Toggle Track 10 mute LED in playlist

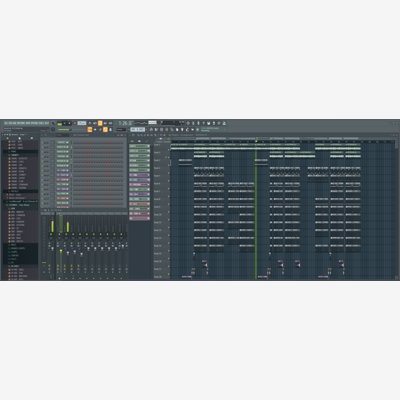pyautogui.click(x=169, y=220)
